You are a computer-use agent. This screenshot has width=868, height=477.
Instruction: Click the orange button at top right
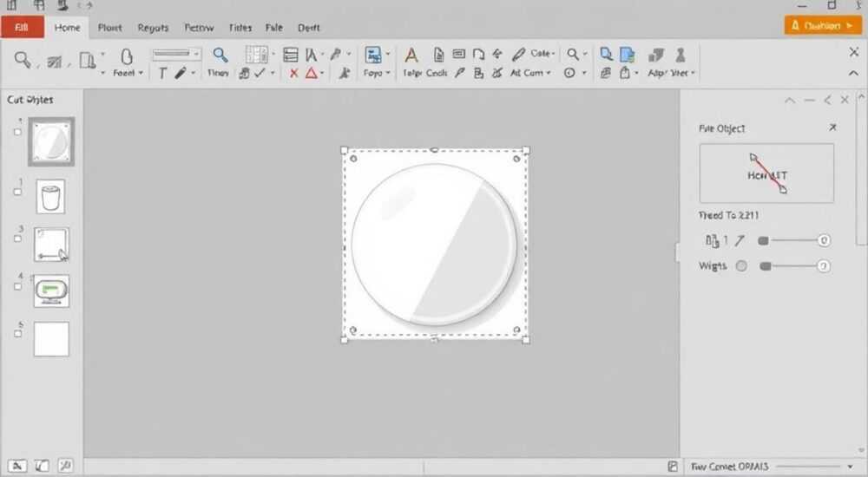click(x=822, y=25)
